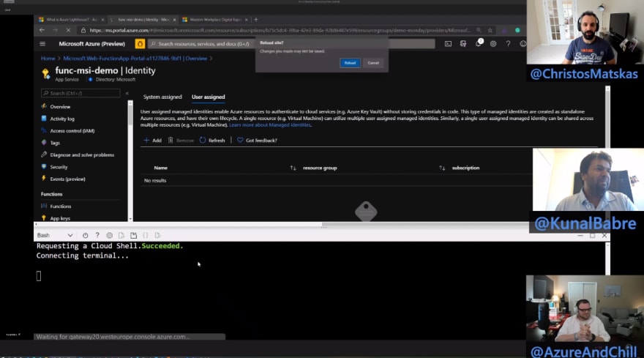Open the Bash shell type dropdown
The width and height of the screenshot is (644, 358).
click(x=55, y=236)
